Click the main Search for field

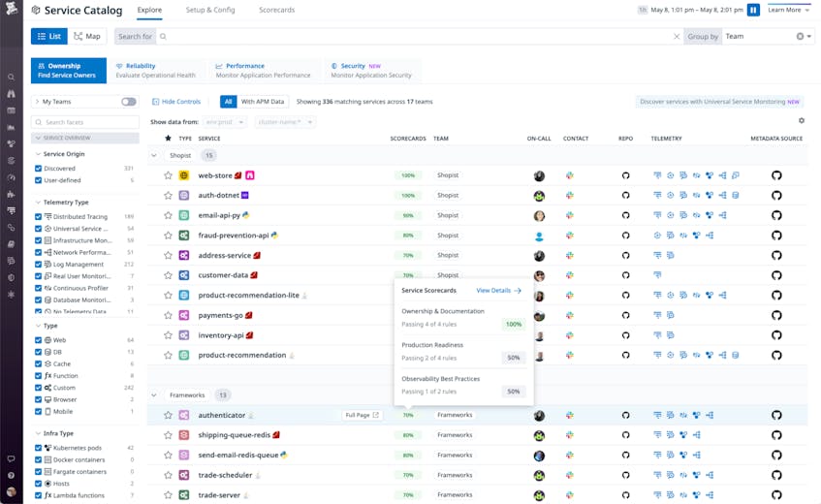pyautogui.click(x=414, y=36)
